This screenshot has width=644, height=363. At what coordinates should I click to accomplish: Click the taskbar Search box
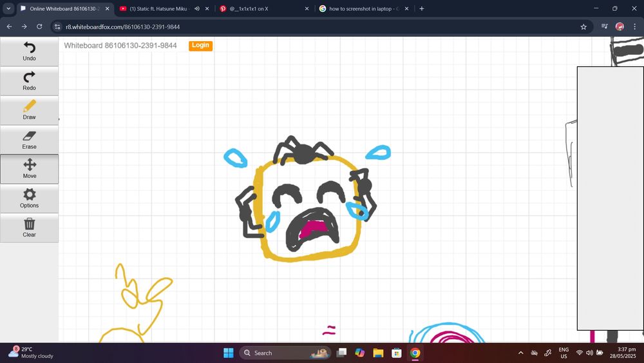tap(285, 353)
